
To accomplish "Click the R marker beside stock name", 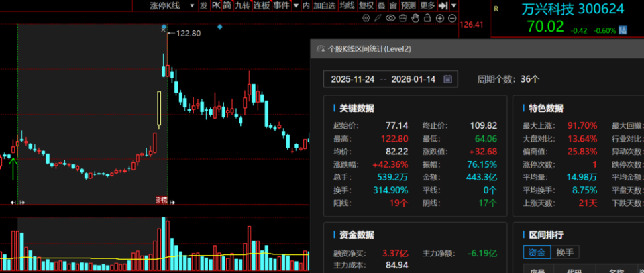I will [x=496, y=9].
